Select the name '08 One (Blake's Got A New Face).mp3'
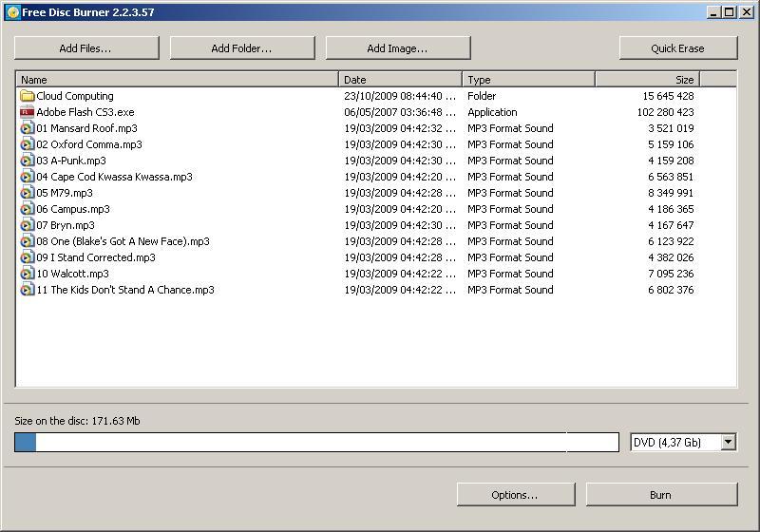The width and height of the screenshot is (760, 532). click(123, 241)
